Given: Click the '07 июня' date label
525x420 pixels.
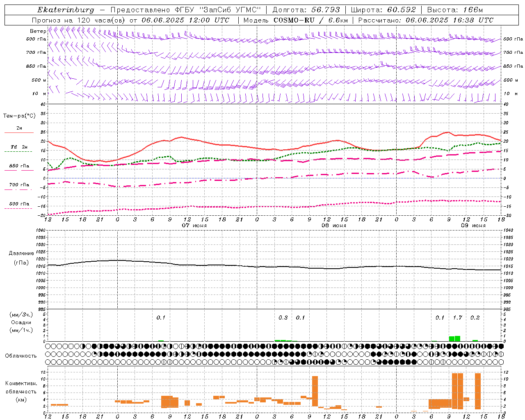Looking at the screenshot, I should click(194, 226).
